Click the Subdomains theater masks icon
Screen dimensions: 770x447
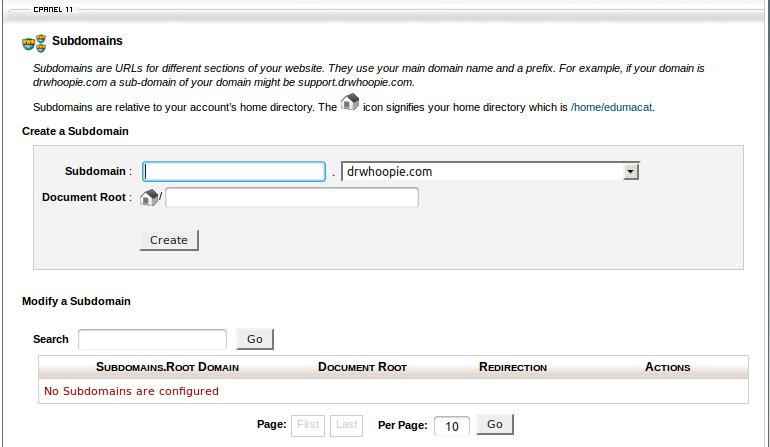click(34, 43)
